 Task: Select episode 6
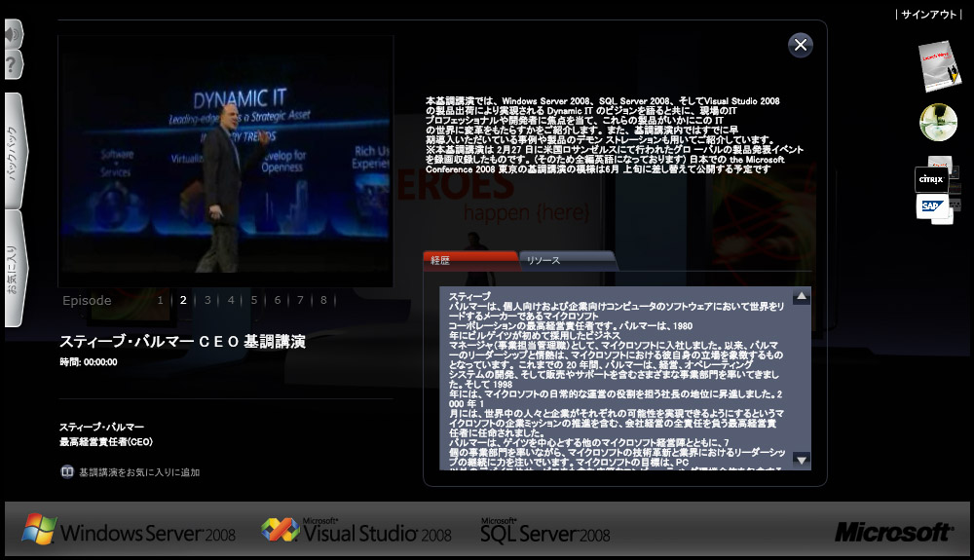pyautogui.click(x=277, y=300)
